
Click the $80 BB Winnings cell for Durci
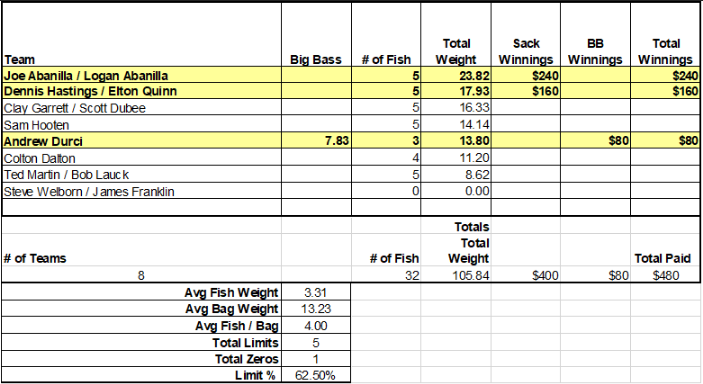pos(595,141)
